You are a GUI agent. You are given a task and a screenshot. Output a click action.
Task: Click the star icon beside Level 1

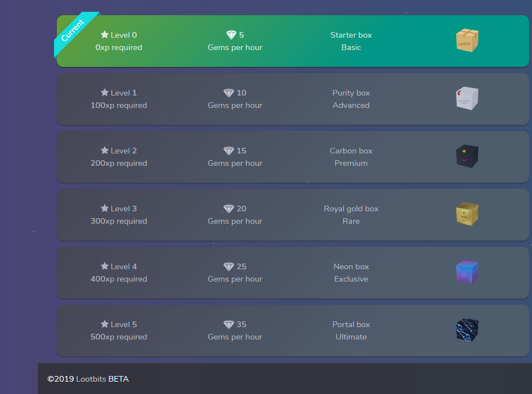pyautogui.click(x=103, y=92)
